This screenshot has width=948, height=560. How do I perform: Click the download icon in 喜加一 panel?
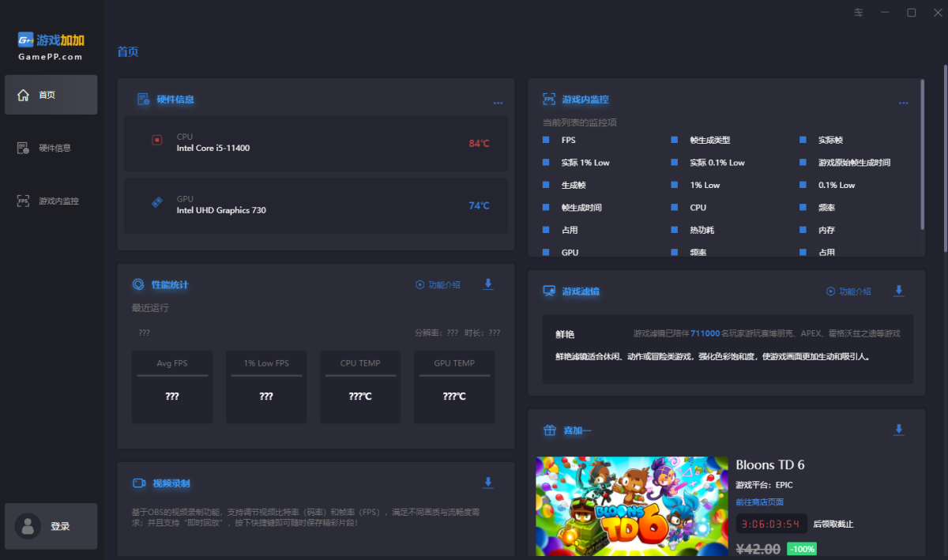[x=898, y=430]
